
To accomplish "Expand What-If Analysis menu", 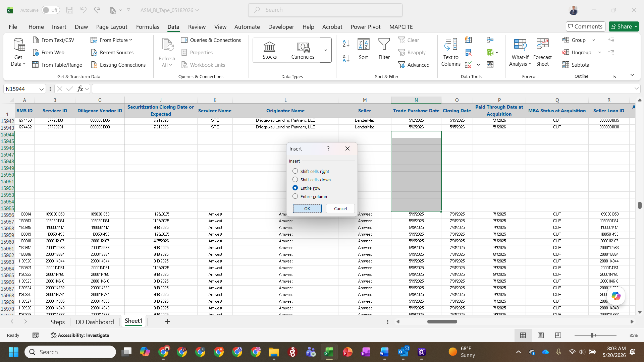I will coord(520,52).
